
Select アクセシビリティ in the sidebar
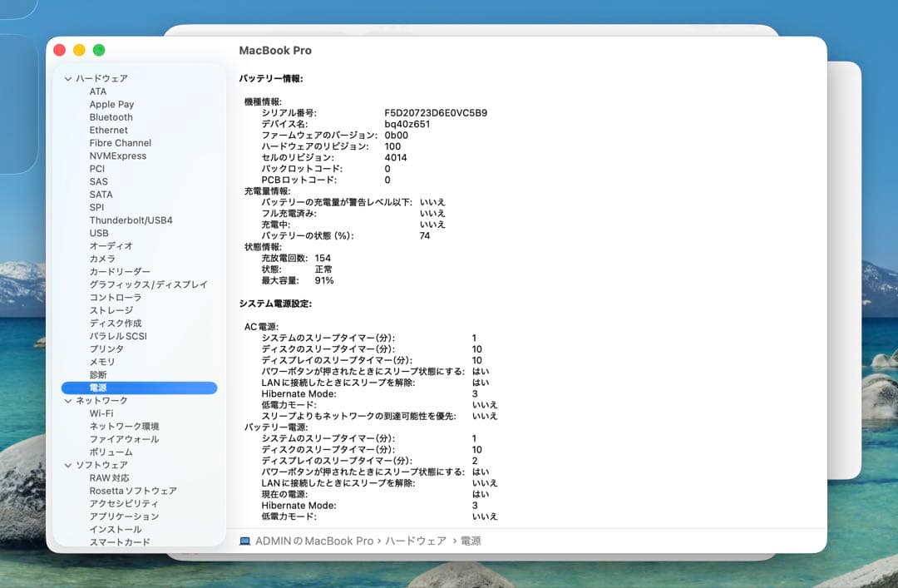pos(124,504)
